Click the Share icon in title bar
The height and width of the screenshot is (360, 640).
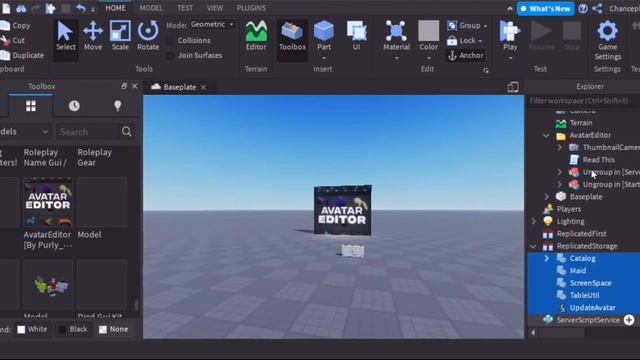(597, 9)
